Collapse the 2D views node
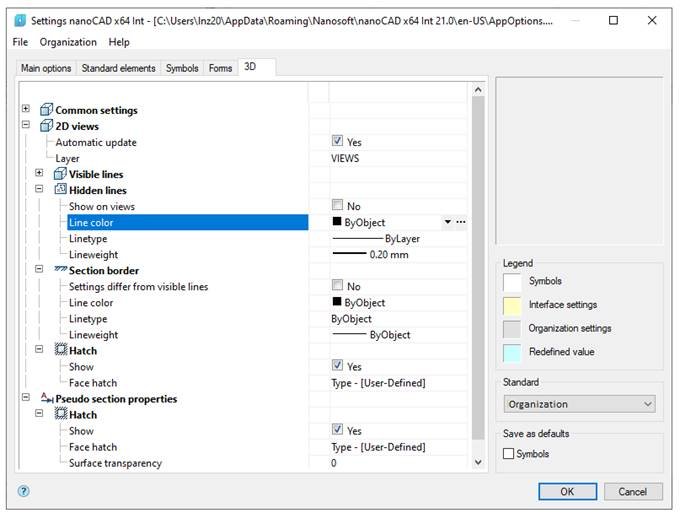 [x=26, y=124]
